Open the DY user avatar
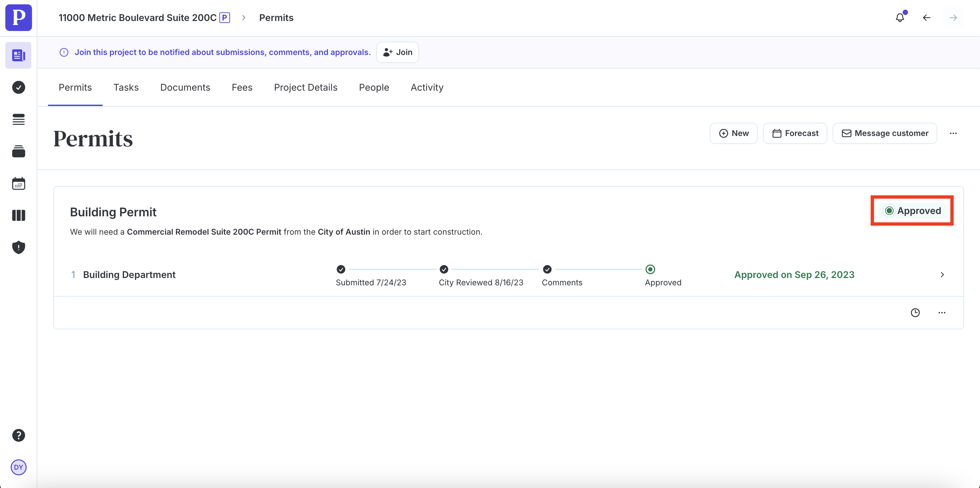Viewport: 980px width, 488px height. 18,467
